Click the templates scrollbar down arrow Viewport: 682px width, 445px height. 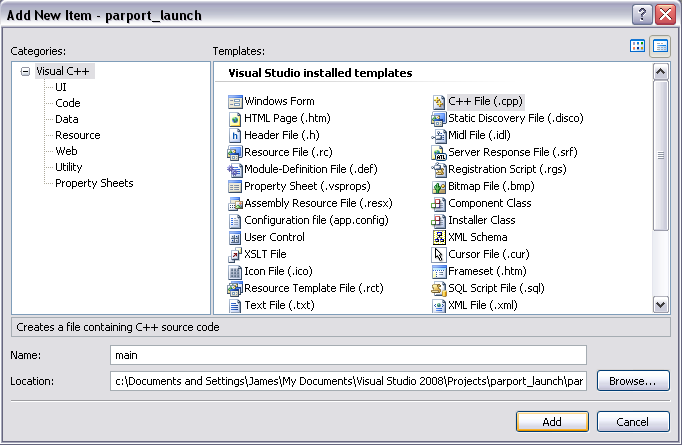(661, 304)
